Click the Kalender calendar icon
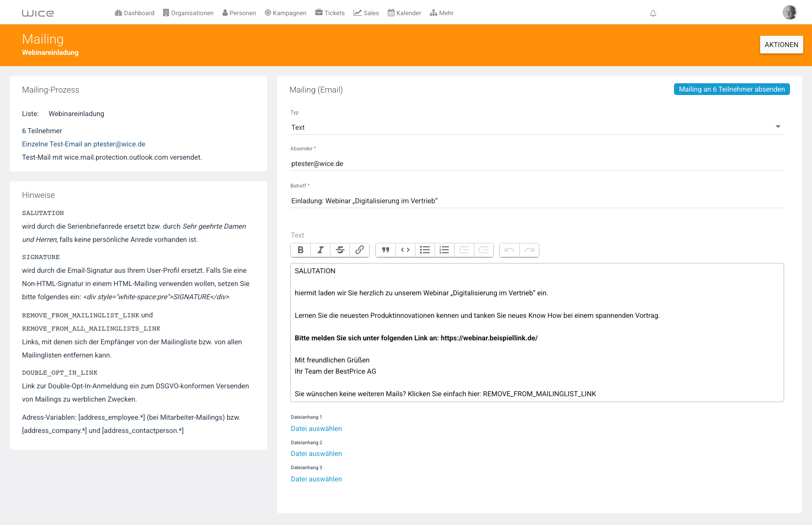Image resolution: width=812 pixels, height=525 pixels. [391, 13]
